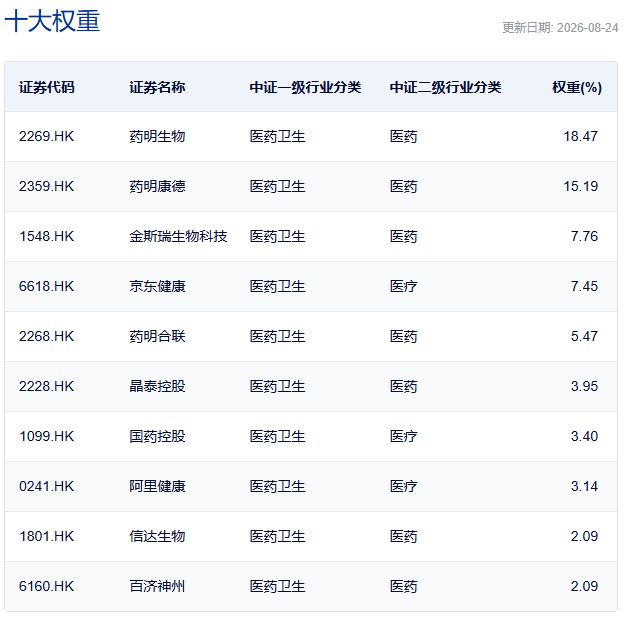Click 医疗 in the 阿里健康 row
The height and width of the screenshot is (617, 624).
pos(404,486)
